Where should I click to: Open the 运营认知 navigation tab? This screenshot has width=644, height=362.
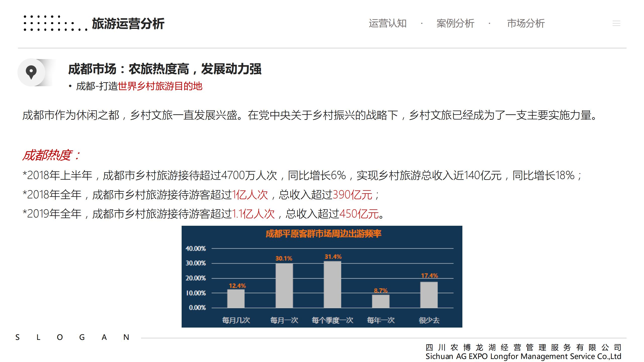click(x=387, y=23)
